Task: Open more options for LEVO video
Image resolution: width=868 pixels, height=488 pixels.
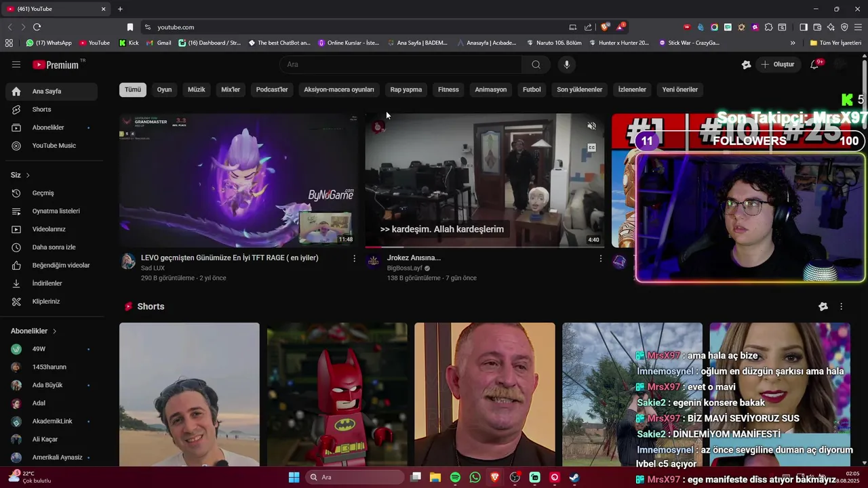Action: tap(354, 258)
